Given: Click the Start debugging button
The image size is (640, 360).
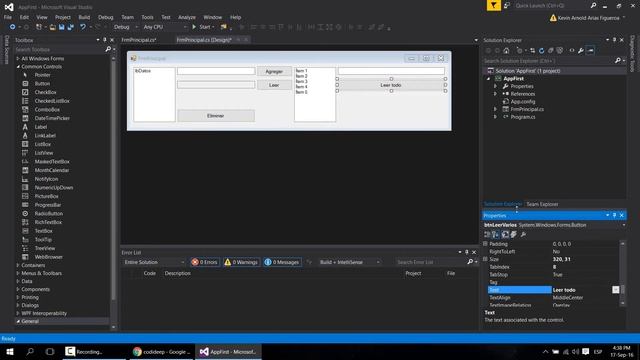Looking at the screenshot, I should point(203,27).
